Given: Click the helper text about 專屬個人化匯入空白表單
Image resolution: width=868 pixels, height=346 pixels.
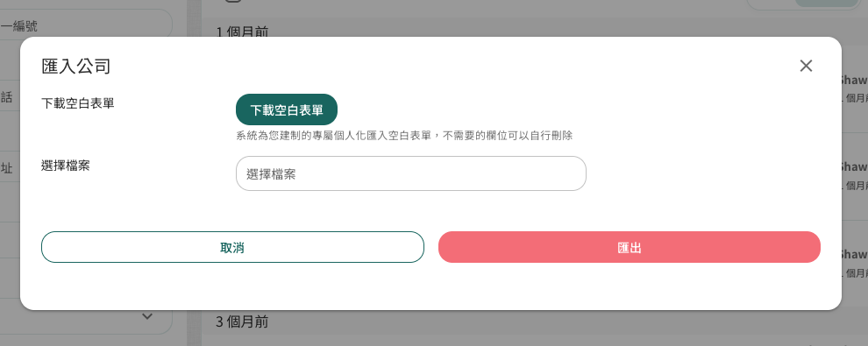Looking at the screenshot, I should (404, 136).
